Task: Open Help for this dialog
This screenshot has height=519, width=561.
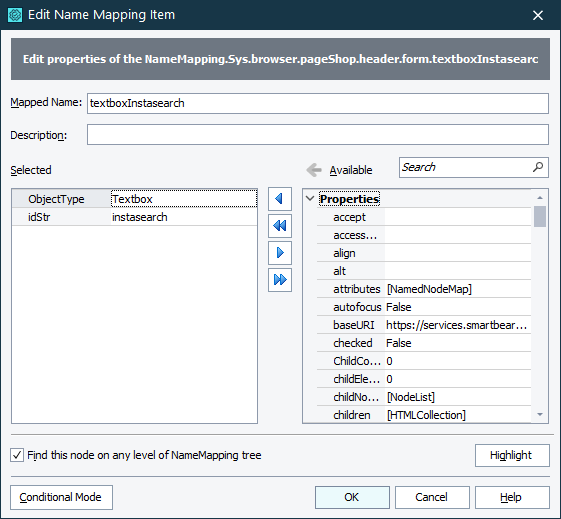Action: coord(512,497)
